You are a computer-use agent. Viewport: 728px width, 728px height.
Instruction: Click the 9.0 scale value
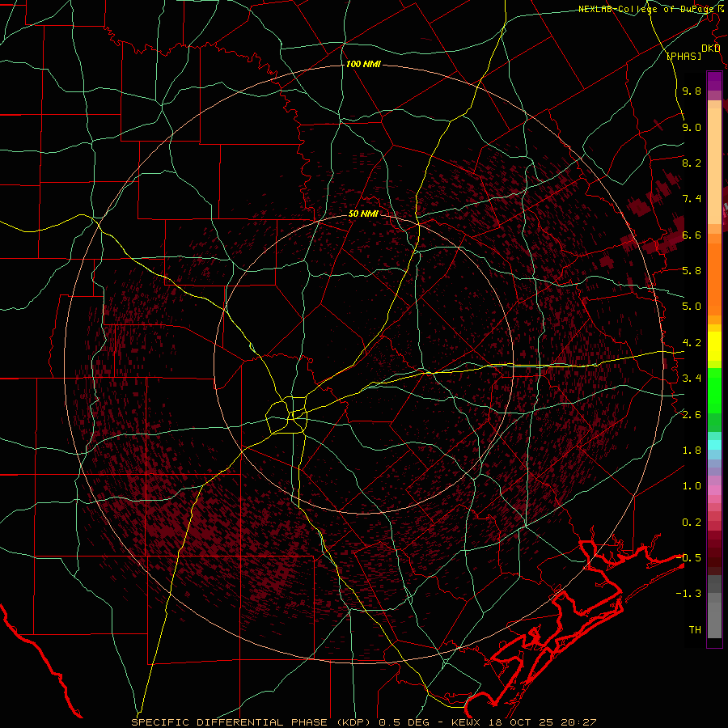point(692,127)
